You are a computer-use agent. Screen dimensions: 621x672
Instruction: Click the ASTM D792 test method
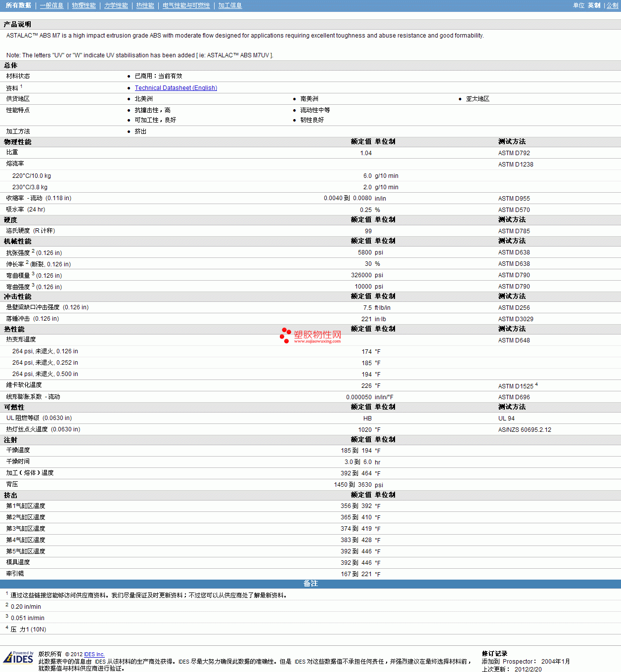click(514, 153)
